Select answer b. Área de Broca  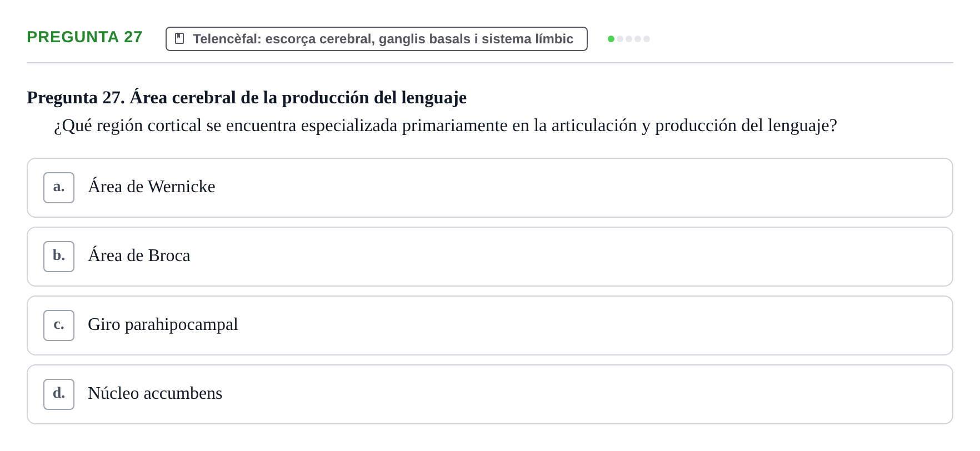click(490, 257)
